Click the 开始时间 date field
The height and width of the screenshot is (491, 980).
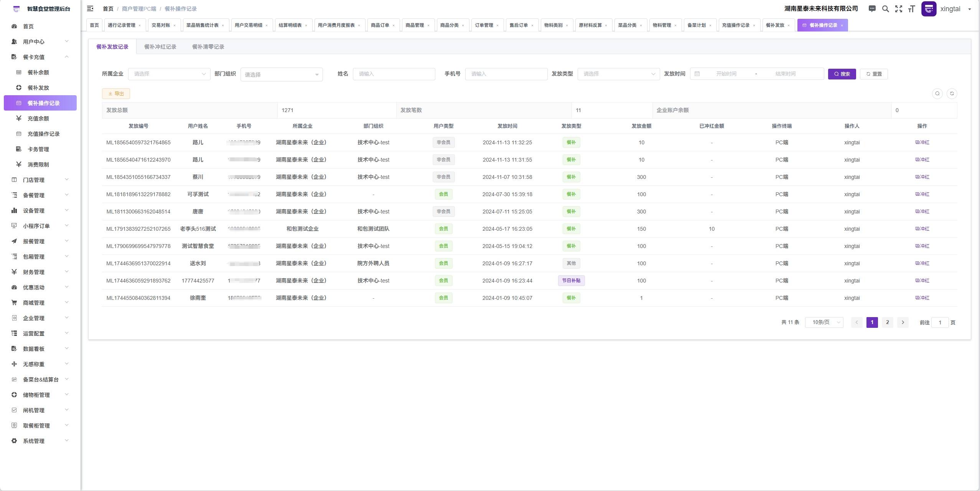click(726, 74)
